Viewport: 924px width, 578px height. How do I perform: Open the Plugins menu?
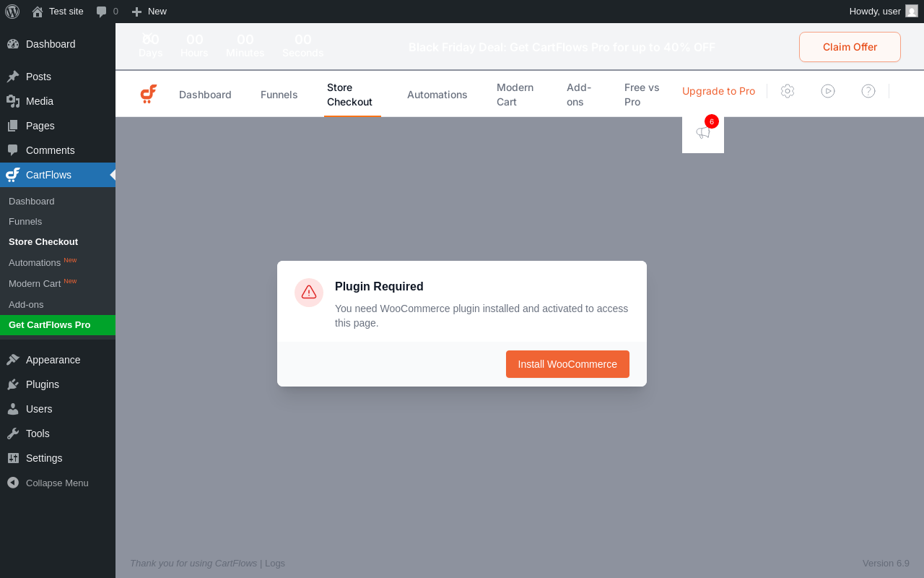tap(58, 384)
